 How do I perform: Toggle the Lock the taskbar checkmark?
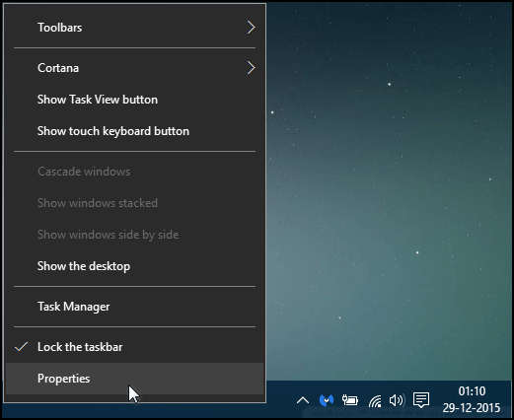pos(22,347)
